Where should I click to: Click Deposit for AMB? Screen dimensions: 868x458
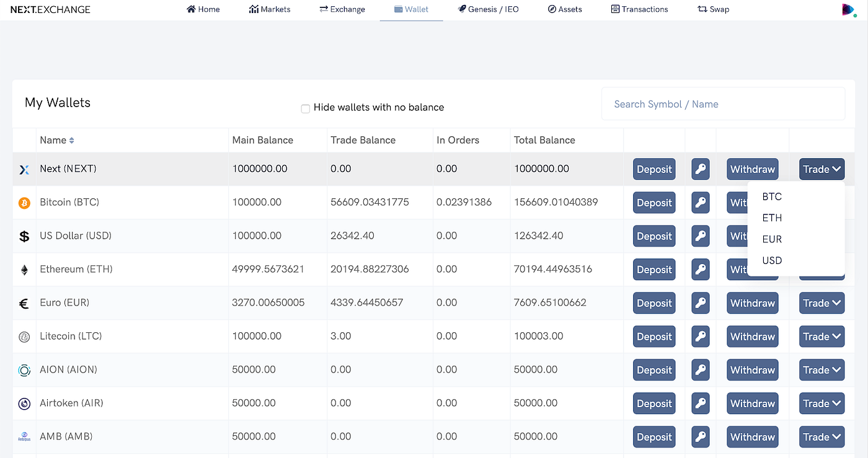(654, 437)
